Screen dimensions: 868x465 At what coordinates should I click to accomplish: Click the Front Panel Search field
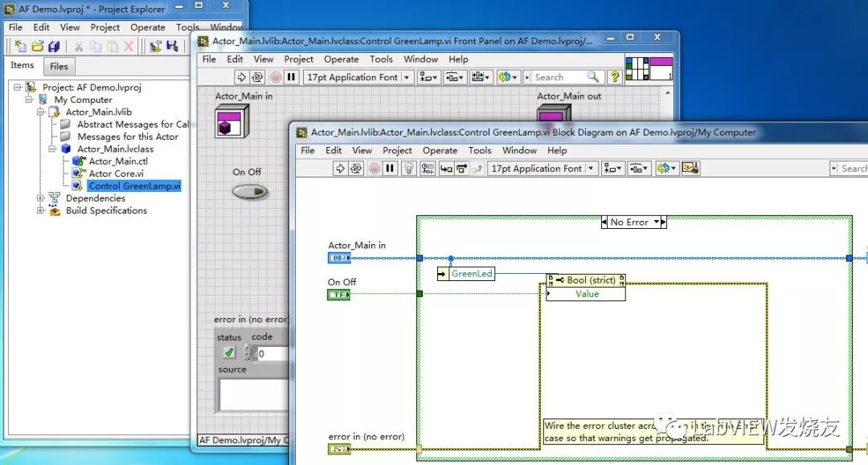tap(561, 77)
